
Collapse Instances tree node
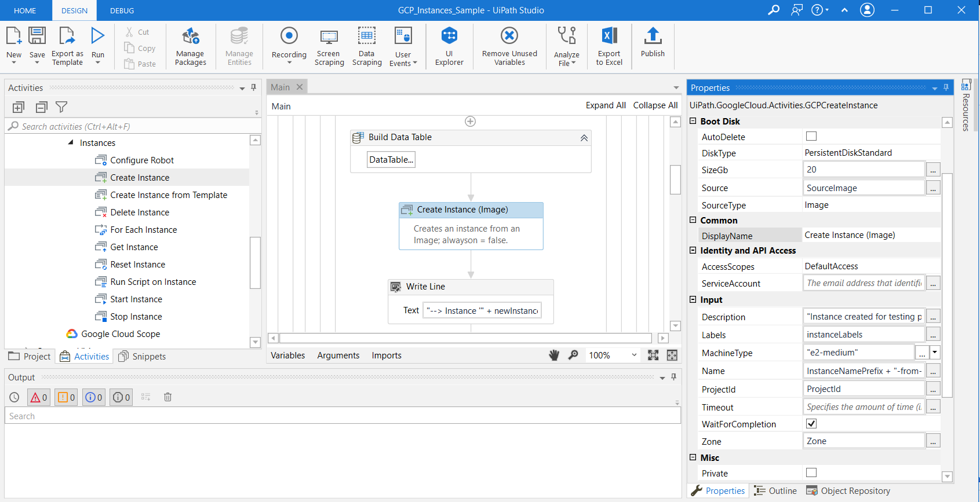71,142
